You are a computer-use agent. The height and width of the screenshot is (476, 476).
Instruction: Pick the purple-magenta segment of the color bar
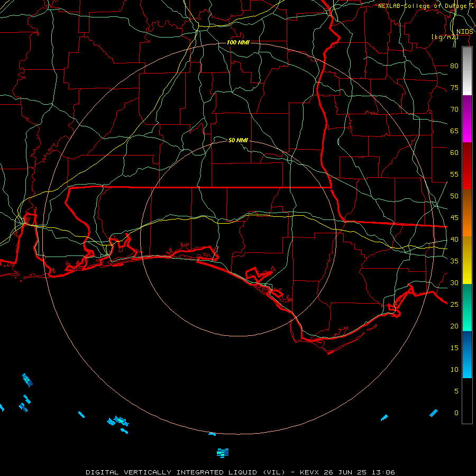tap(467, 118)
